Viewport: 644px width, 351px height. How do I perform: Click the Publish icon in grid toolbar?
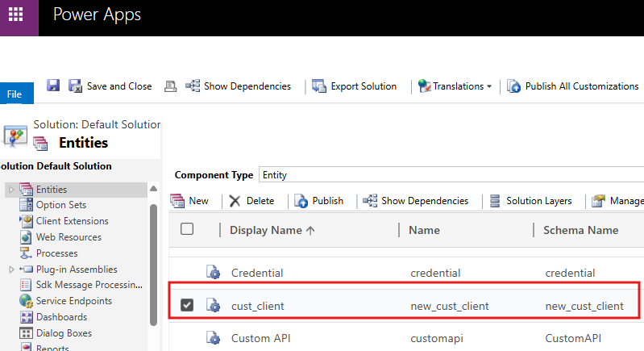[301, 201]
